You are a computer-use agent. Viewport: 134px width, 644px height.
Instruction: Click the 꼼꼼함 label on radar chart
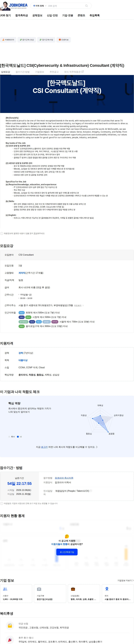point(111,434)
